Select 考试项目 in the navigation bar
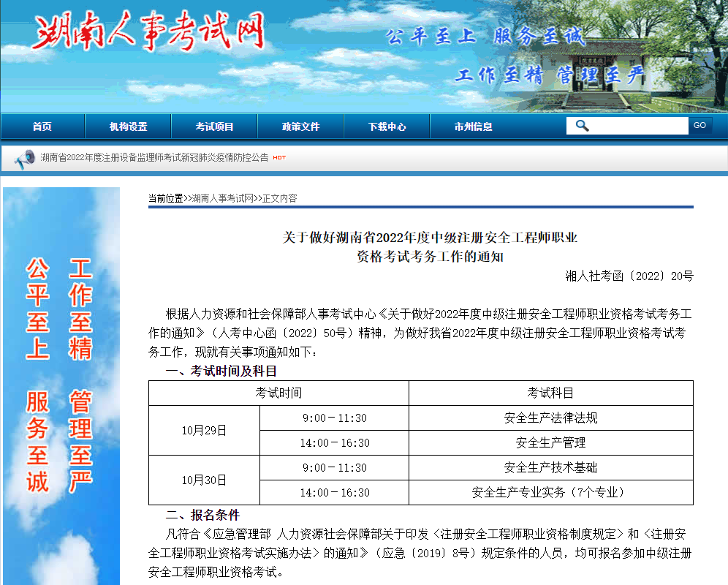The image size is (728, 585). tap(213, 126)
